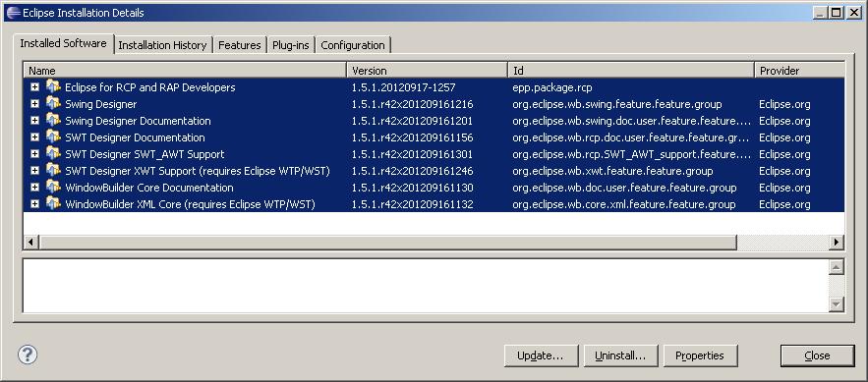Click inside the empty description text area
The height and width of the screenshot is (382, 868).
click(425, 285)
